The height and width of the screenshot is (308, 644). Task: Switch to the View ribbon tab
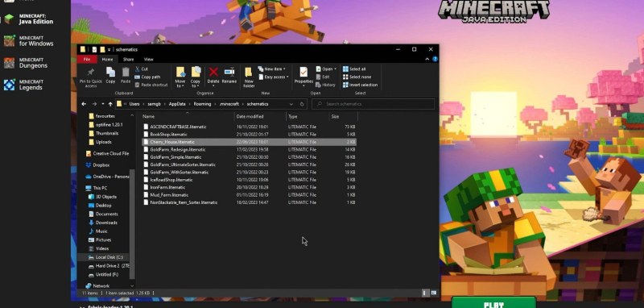pyautogui.click(x=148, y=59)
